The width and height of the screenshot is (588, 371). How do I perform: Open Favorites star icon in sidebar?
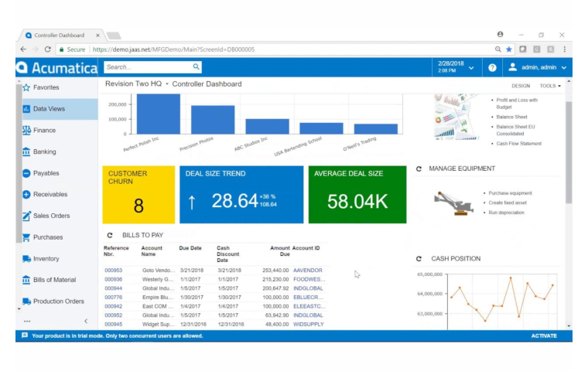tap(26, 87)
